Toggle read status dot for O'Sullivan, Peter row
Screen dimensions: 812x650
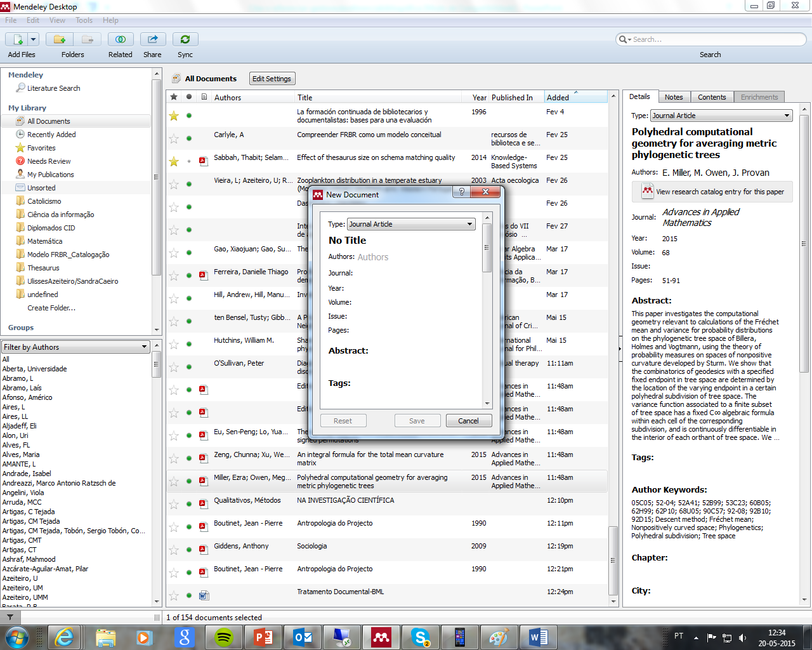(x=189, y=367)
